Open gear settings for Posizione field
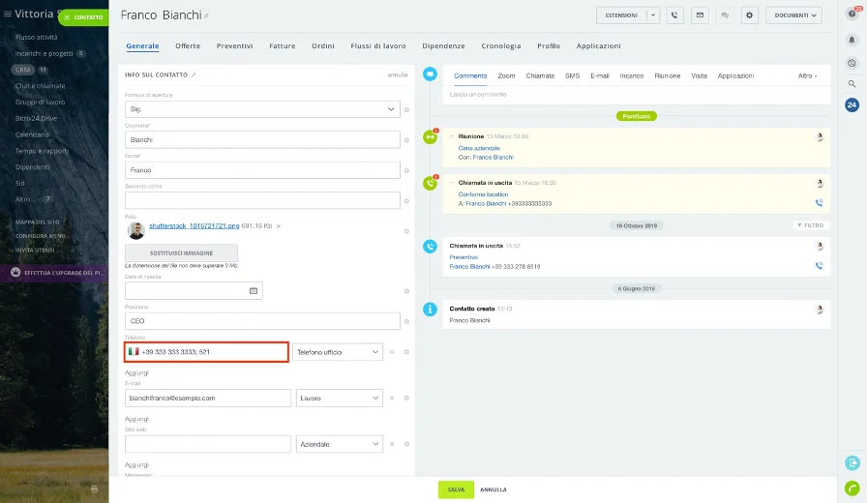The image size is (868, 503). coord(406,321)
